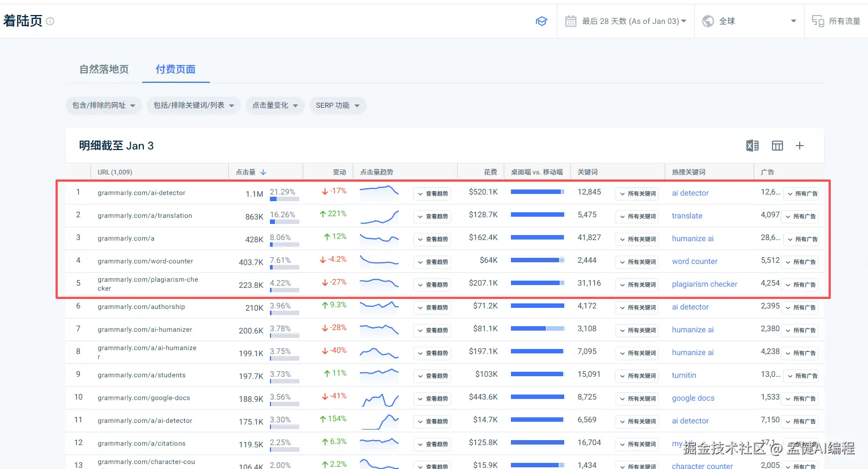This screenshot has width=868, height=469.
Task: Expand 所有关键词 for grammarly.com/ai-humanizer row
Action: coord(637,330)
